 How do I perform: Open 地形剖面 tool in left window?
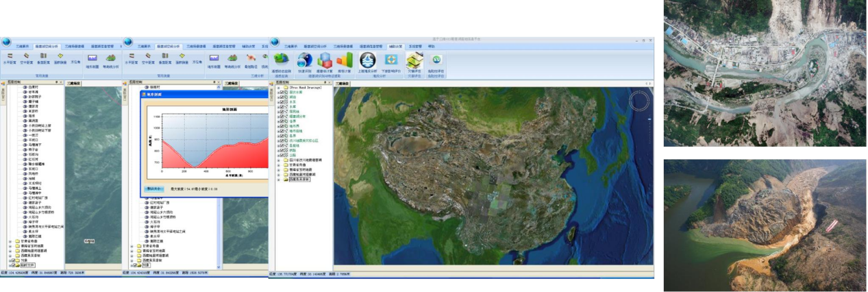click(92, 61)
